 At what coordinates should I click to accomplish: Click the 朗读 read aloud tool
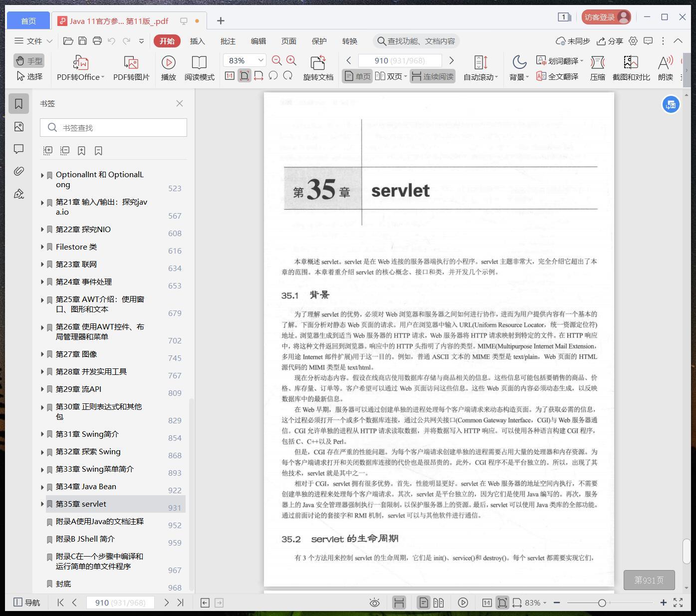click(666, 68)
